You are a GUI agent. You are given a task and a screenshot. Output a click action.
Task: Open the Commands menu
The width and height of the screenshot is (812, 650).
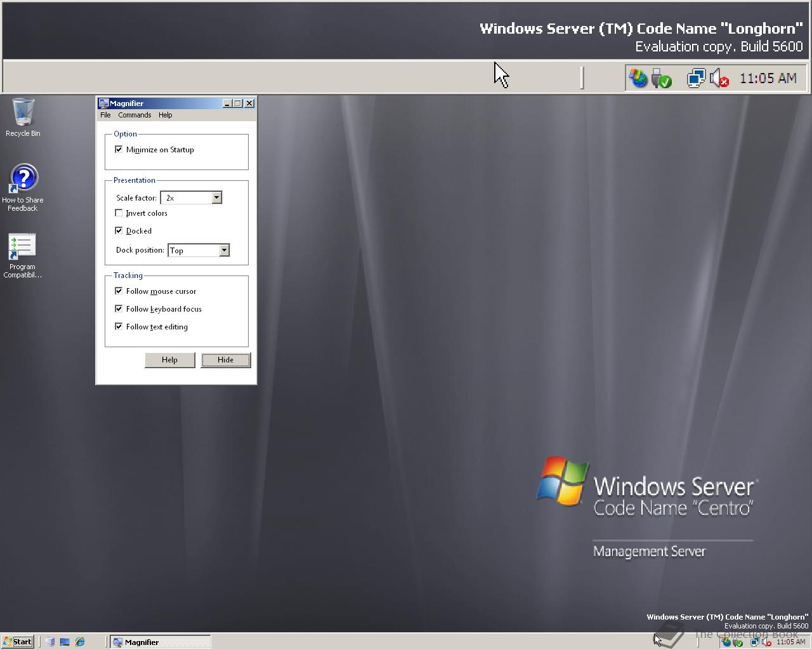(134, 115)
